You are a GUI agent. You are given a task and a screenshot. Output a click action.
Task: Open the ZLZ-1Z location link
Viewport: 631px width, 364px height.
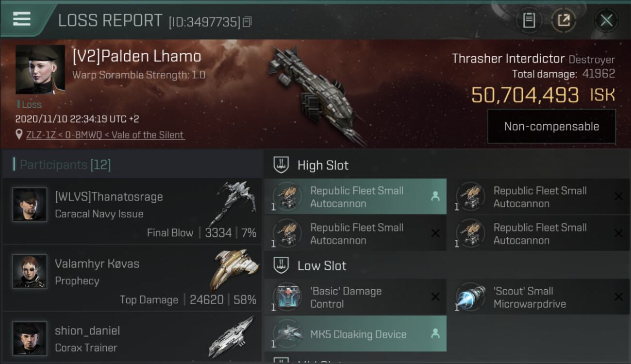tap(105, 135)
